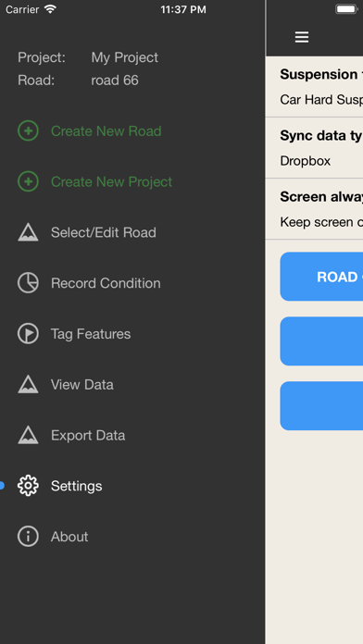The width and height of the screenshot is (363, 644).
Task: Tap the Wi-Fi status icon
Action: pyautogui.click(x=50, y=9)
